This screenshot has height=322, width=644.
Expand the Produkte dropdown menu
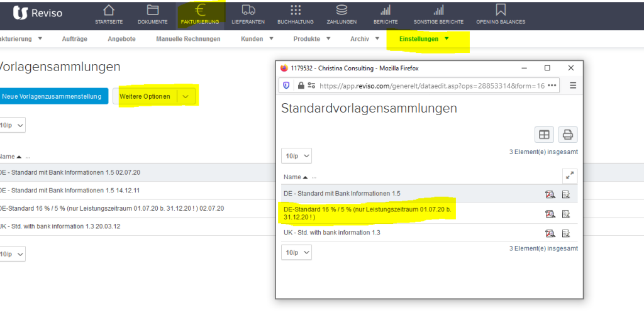click(x=328, y=38)
